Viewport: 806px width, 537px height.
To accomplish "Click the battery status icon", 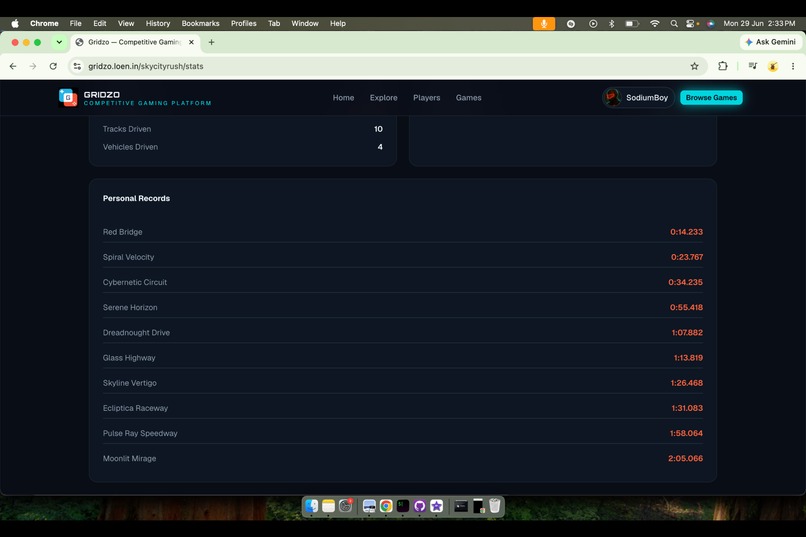I will coord(632,23).
